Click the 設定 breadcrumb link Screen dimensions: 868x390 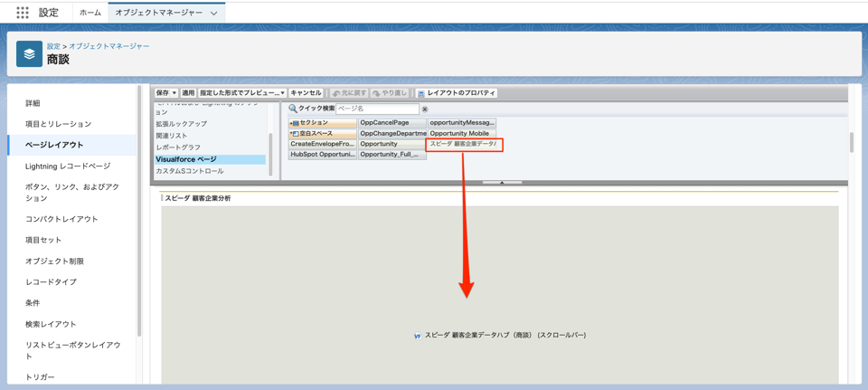tap(53, 46)
